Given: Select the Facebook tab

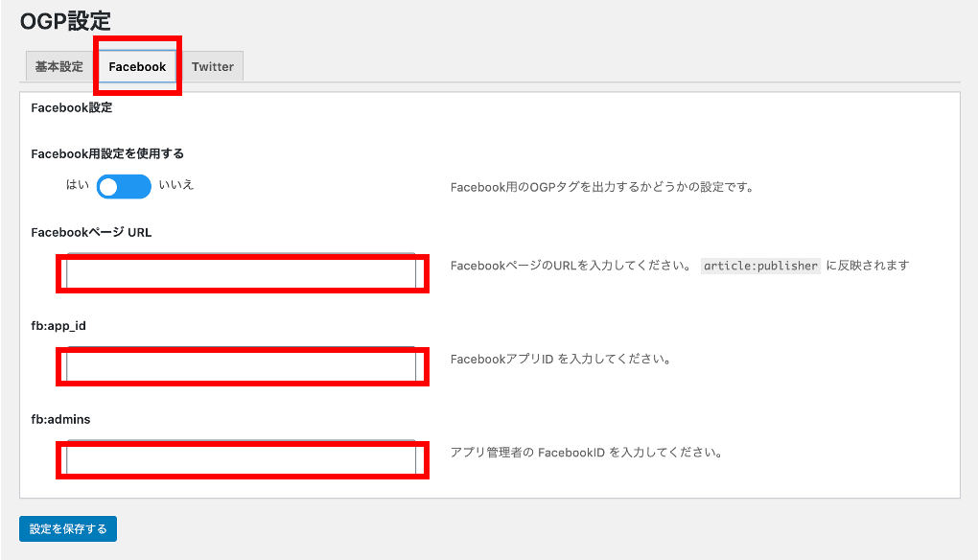Looking at the screenshot, I should click(x=137, y=66).
